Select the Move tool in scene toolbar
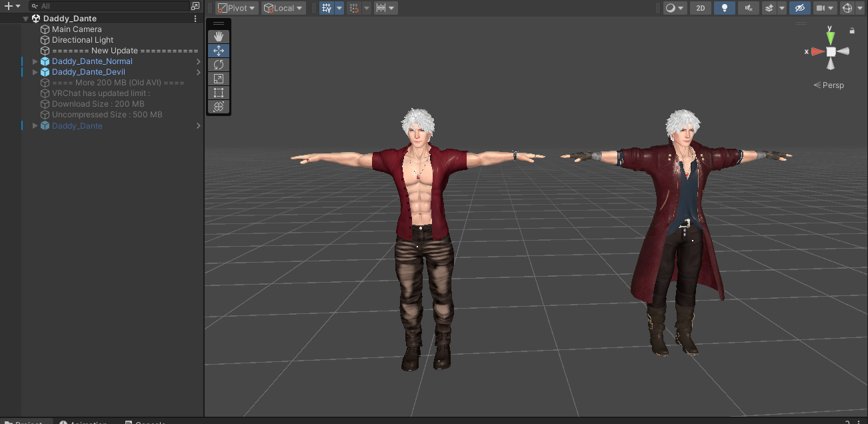The height and width of the screenshot is (424, 868). coord(219,51)
